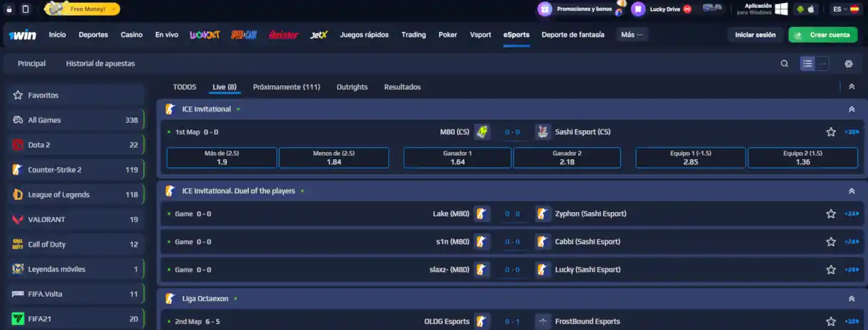
Task: Switch to compact line view layout
Action: pos(823,64)
